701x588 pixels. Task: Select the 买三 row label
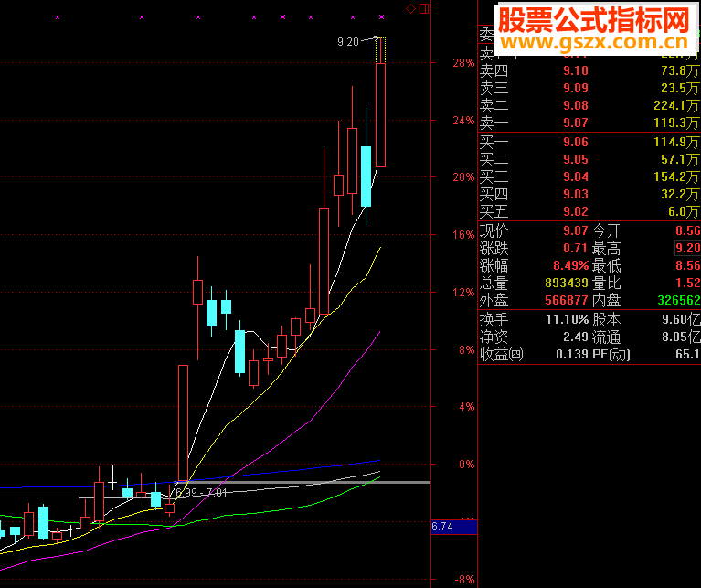click(x=494, y=177)
